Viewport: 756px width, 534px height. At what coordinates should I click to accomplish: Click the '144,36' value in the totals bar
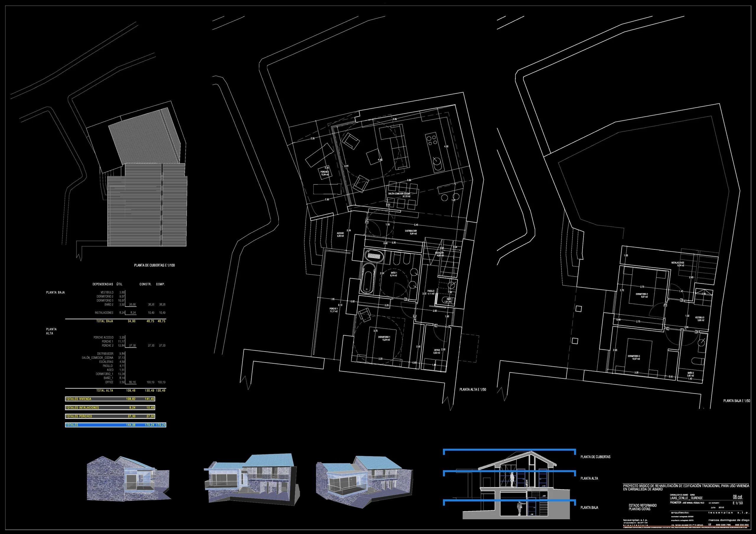(x=131, y=425)
